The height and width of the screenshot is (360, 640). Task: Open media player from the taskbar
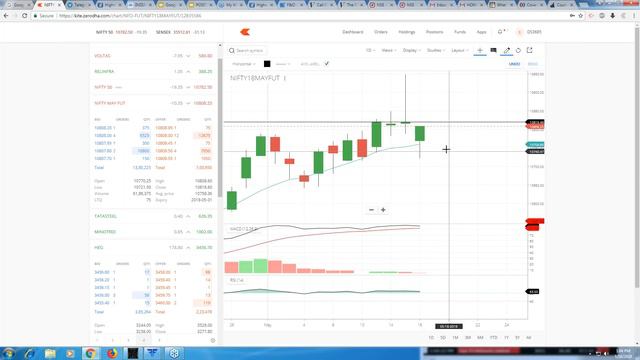point(70,353)
